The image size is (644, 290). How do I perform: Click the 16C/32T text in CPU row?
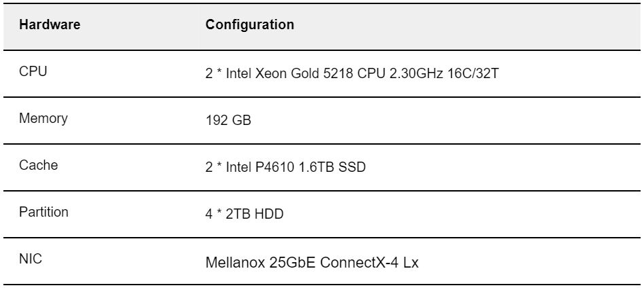474,74
